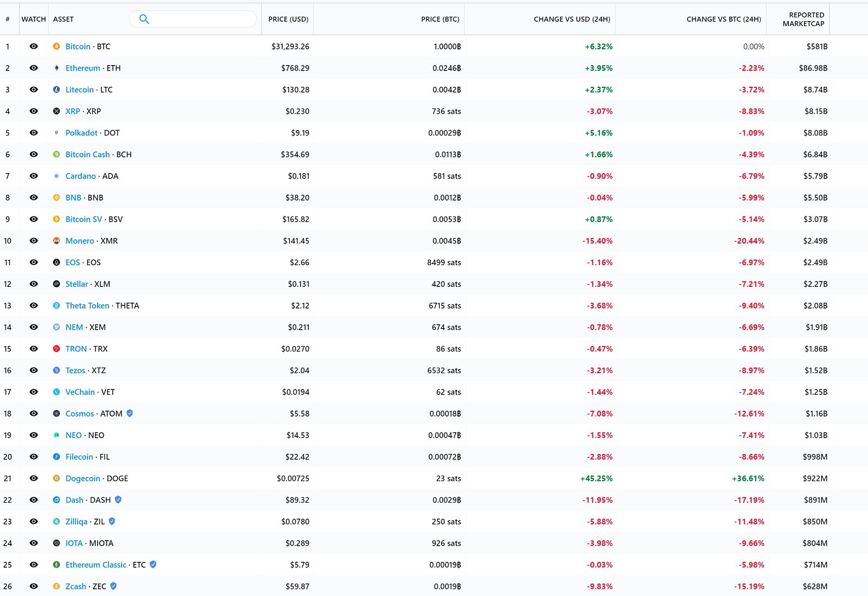This screenshot has width=868, height=596.
Task: Click Dogecoin's +45.25% USD change
Action: pos(596,478)
